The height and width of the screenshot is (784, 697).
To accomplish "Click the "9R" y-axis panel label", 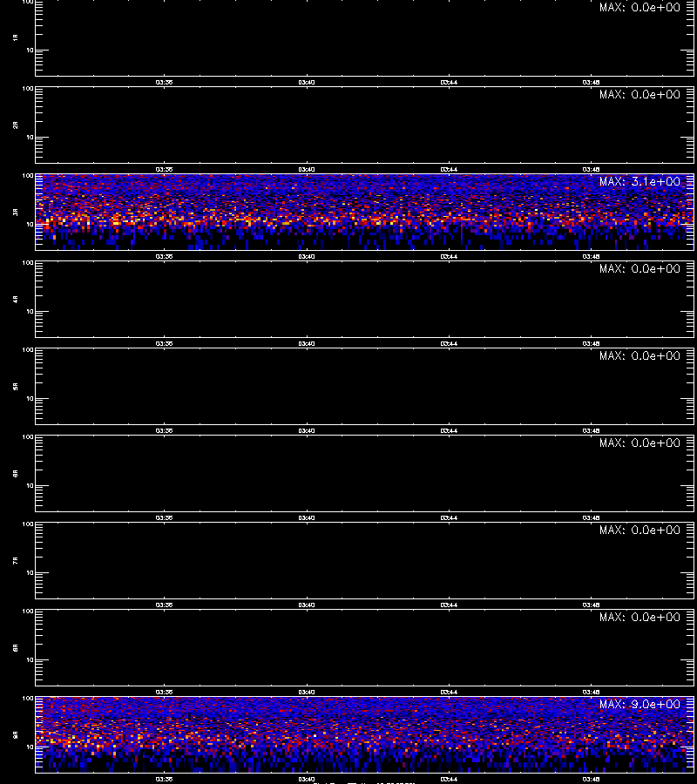I will 16,735.
